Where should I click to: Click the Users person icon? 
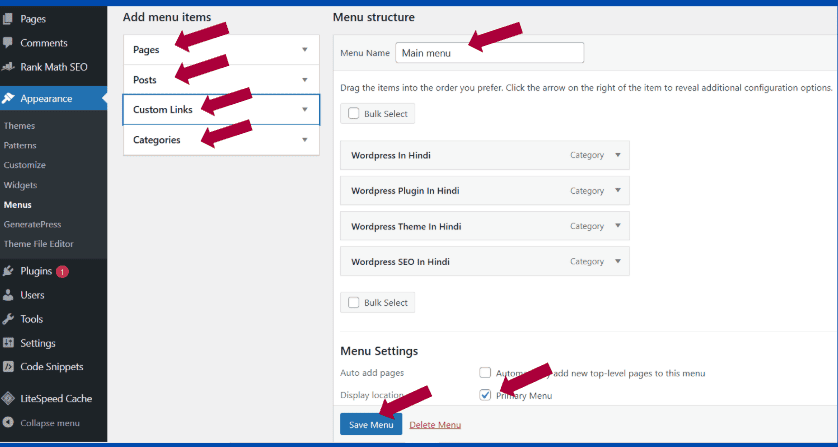(x=8, y=295)
